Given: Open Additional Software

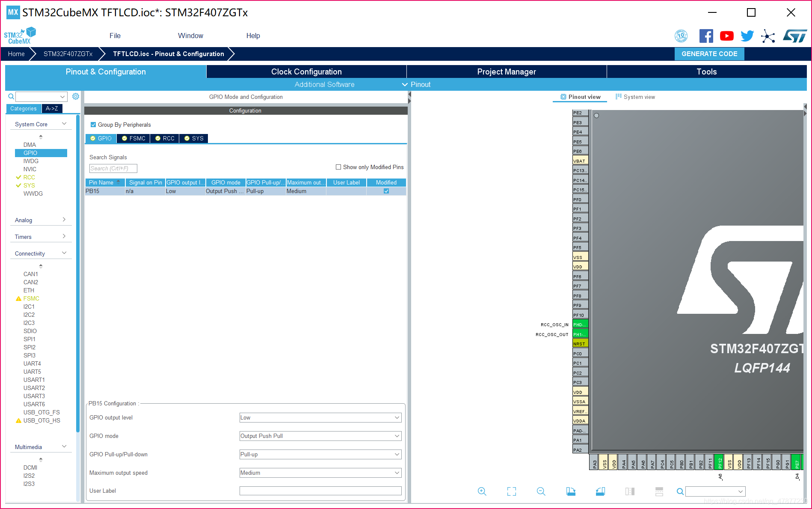Looking at the screenshot, I should point(324,84).
